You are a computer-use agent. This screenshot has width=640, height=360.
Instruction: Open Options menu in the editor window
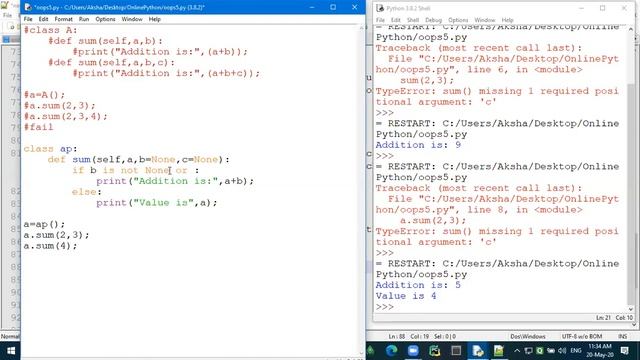tap(105, 19)
